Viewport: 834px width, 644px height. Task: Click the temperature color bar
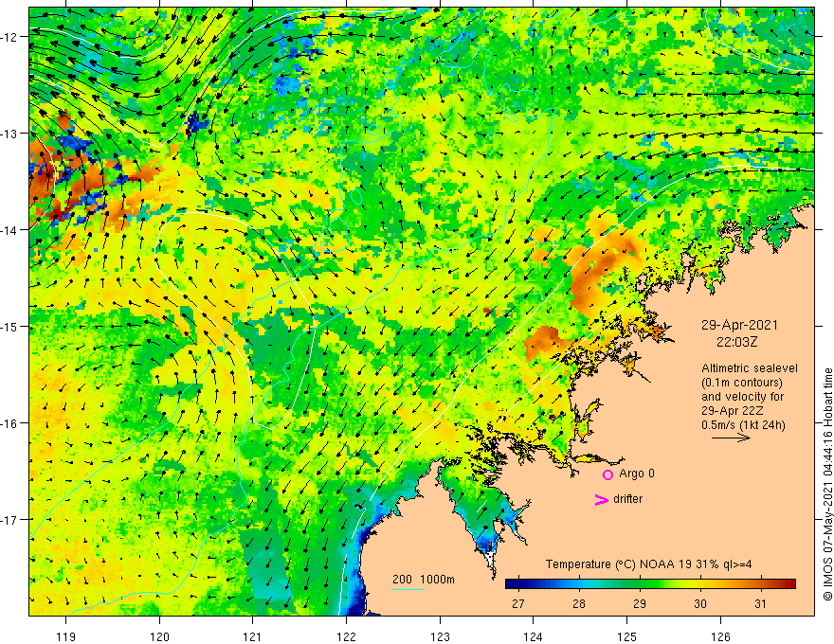(x=650, y=583)
